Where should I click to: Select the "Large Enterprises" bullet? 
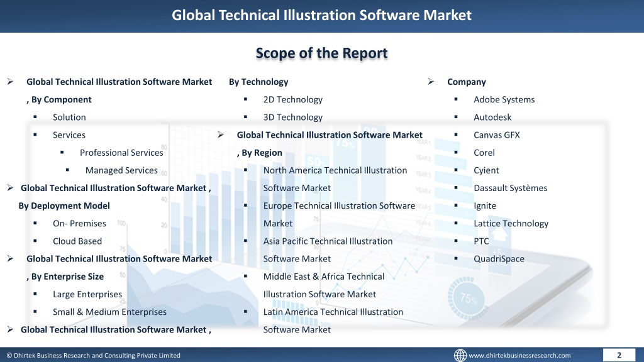[x=87, y=294]
